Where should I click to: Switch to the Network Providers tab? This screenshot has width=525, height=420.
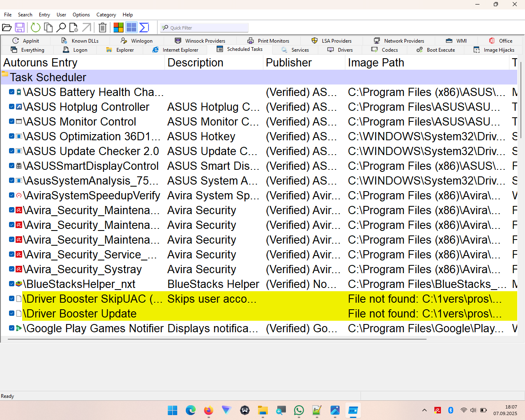click(399, 41)
